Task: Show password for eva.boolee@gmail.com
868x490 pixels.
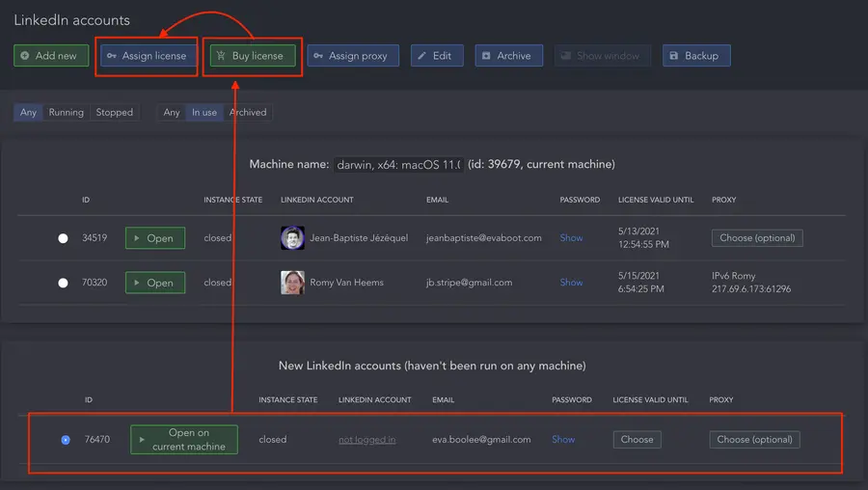Action: pos(563,440)
